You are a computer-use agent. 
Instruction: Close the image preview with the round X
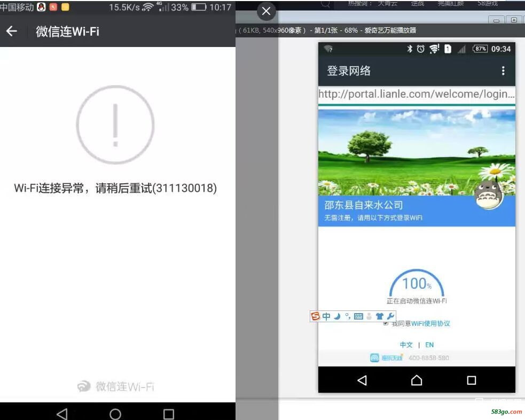[266, 11]
